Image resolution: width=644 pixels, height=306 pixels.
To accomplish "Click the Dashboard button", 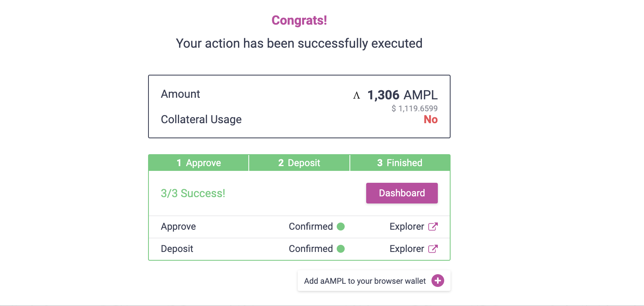I will pos(402,193).
